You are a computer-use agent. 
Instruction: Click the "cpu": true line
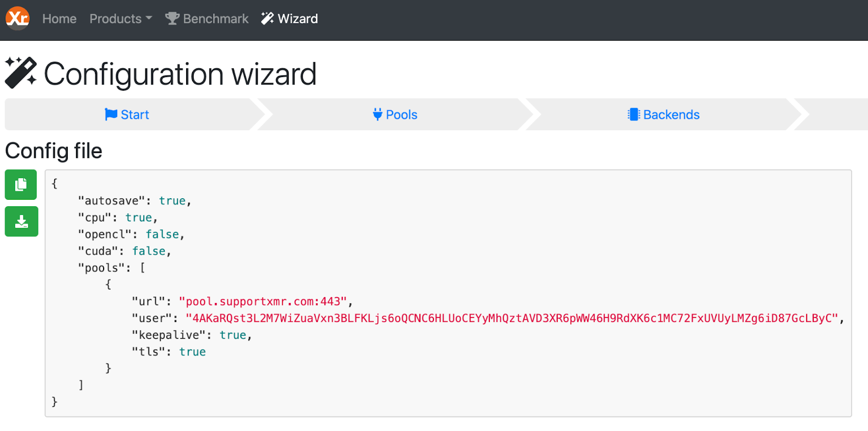(118, 218)
